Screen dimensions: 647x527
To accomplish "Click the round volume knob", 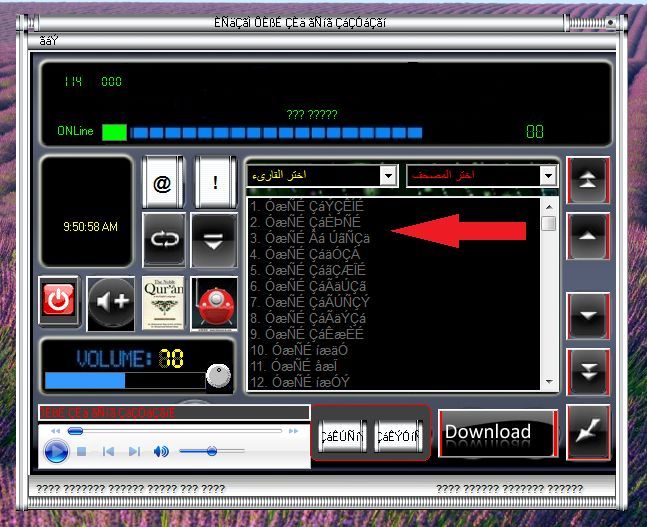I will [x=217, y=375].
